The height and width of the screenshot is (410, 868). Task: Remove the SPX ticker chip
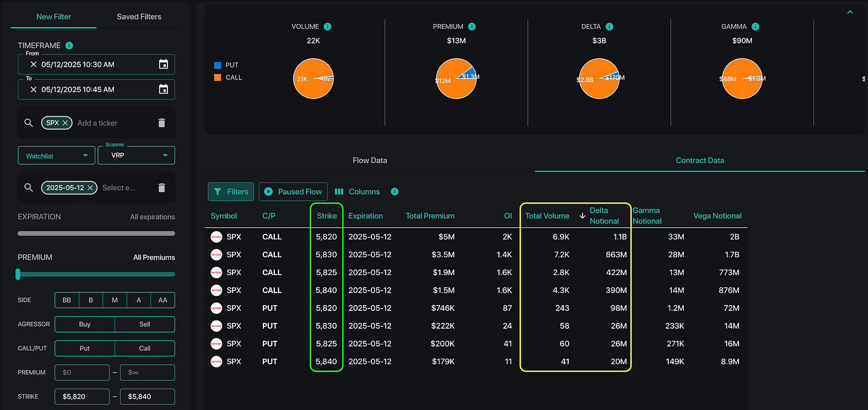[x=66, y=122]
